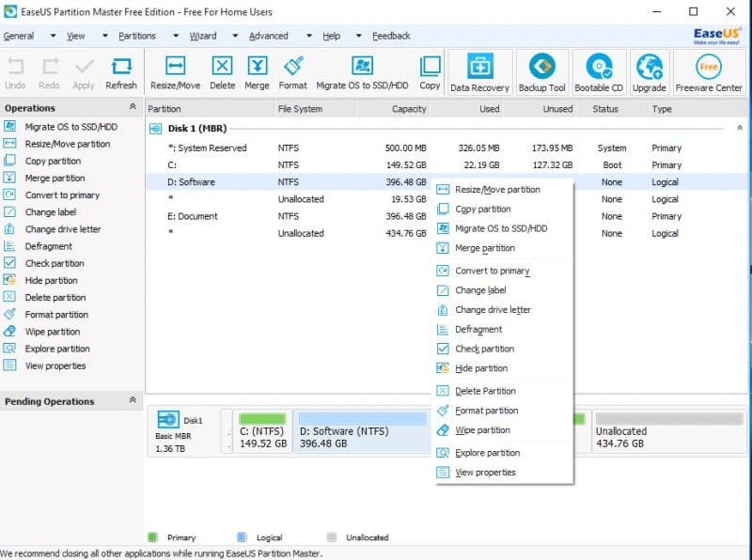The image size is (752, 560).
Task: Click the Format toolbar icon
Action: 292,71
